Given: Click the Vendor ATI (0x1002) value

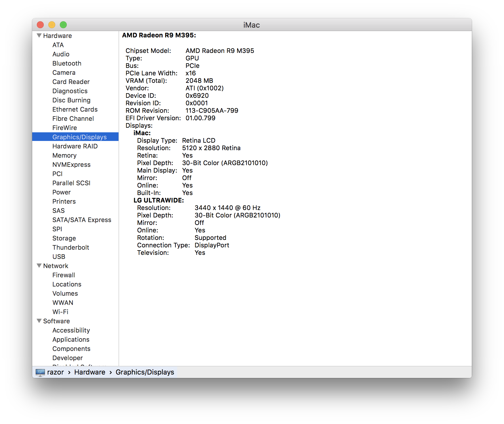Looking at the screenshot, I should tap(205, 88).
